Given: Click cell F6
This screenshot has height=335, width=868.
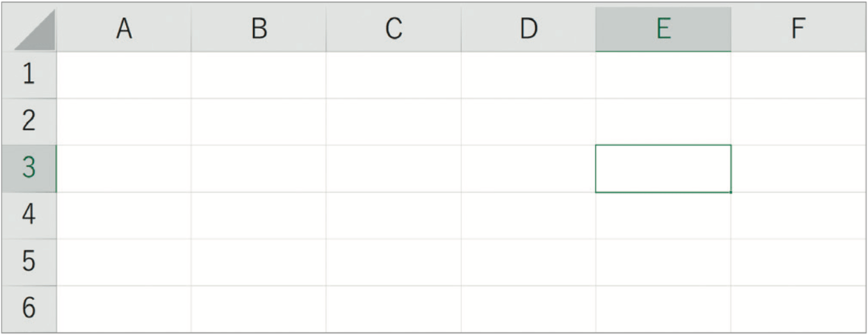Looking at the screenshot, I should [x=798, y=309].
